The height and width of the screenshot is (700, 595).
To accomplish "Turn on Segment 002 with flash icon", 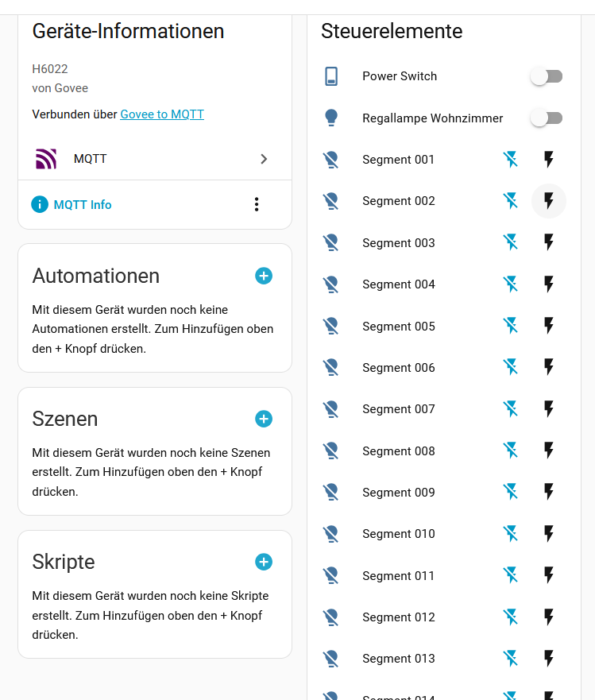I will [x=548, y=201].
